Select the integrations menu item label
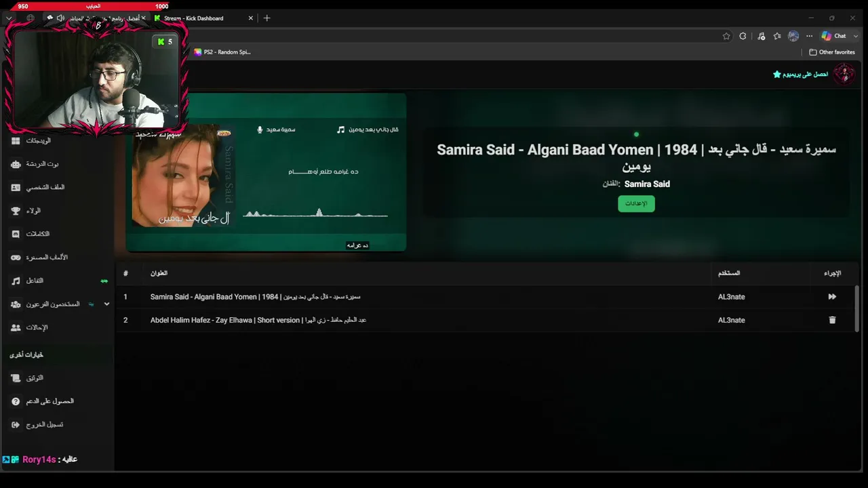The image size is (868, 488). (38, 234)
